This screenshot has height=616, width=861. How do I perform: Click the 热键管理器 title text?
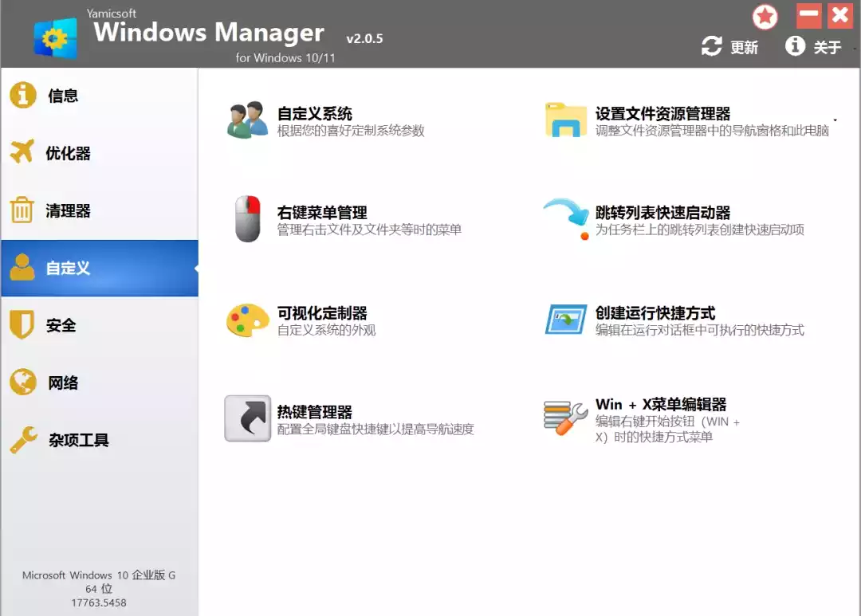point(315,412)
